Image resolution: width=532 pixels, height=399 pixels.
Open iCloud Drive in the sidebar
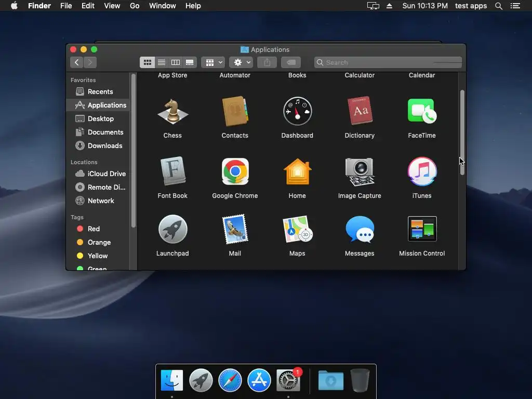(x=98, y=174)
